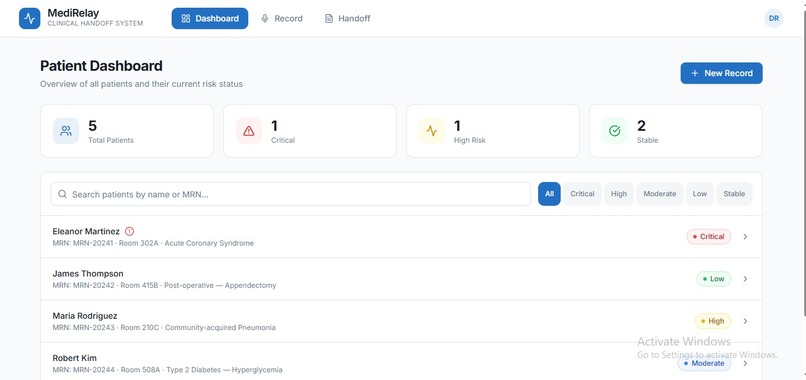This screenshot has height=380, width=806.
Task: Click the High Risk pulse icon
Action: 432,131
